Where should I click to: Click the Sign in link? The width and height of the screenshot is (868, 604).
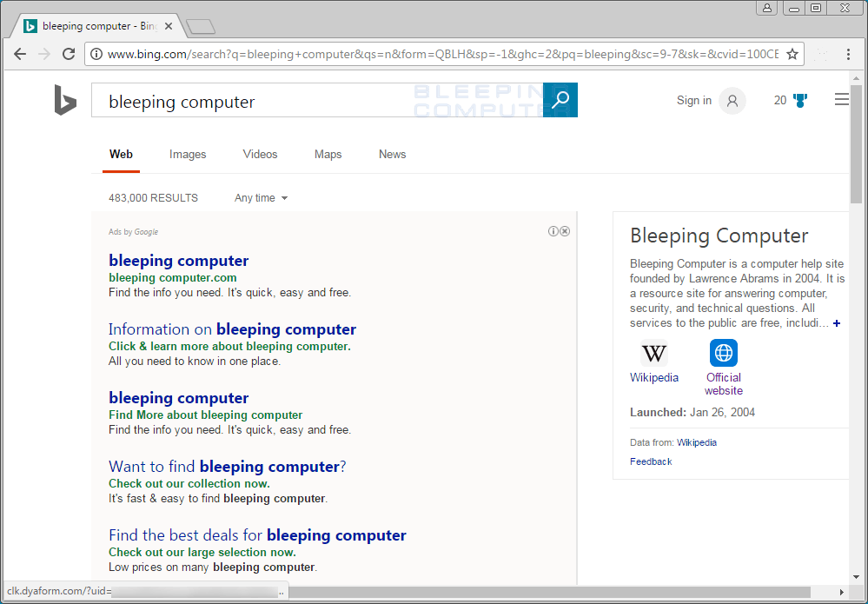[x=694, y=100]
